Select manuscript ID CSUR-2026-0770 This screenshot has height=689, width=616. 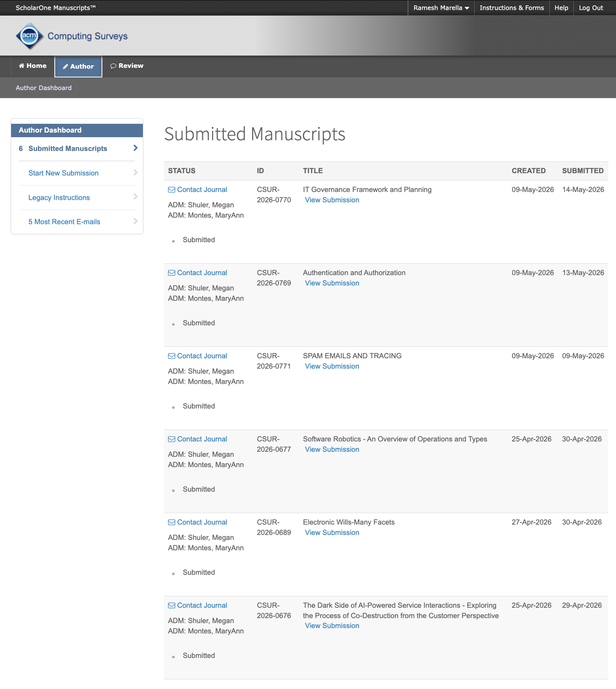[274, 195]
